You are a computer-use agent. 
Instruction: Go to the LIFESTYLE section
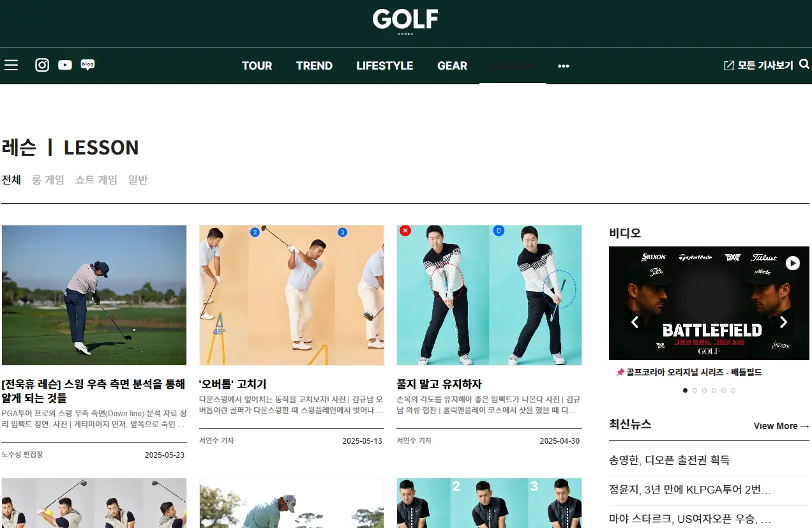click(x=385, y=66)
